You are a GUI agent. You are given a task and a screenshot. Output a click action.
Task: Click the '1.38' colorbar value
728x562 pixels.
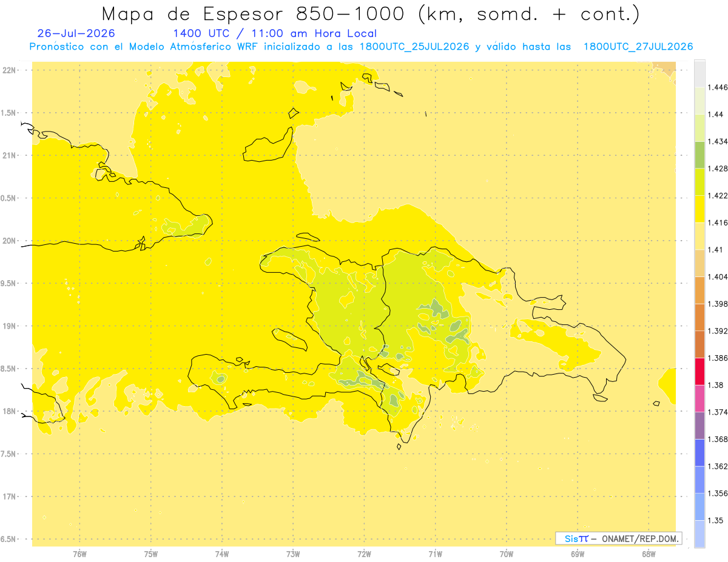[x=715, y=385]
